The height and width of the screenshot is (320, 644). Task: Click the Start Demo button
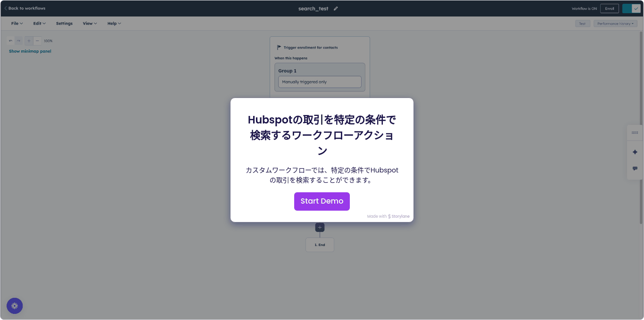pyautogui.click(x=322, y=201)
